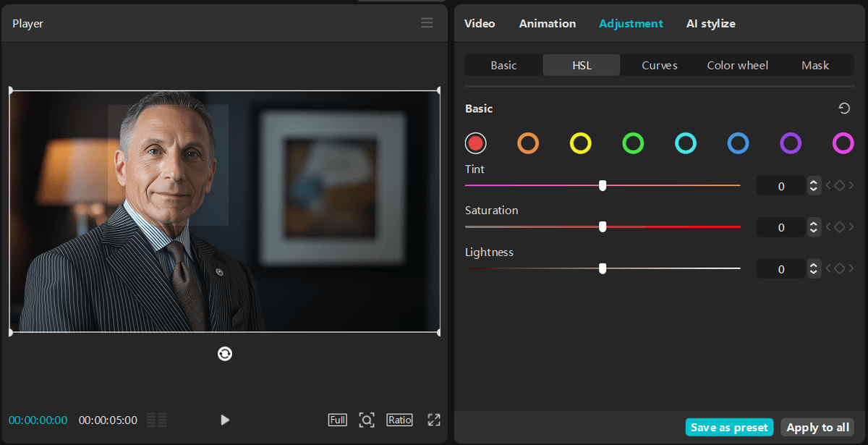Click the bottom-right video corner handle
Viewport: 868px width, 445px height.
(439, 332)
